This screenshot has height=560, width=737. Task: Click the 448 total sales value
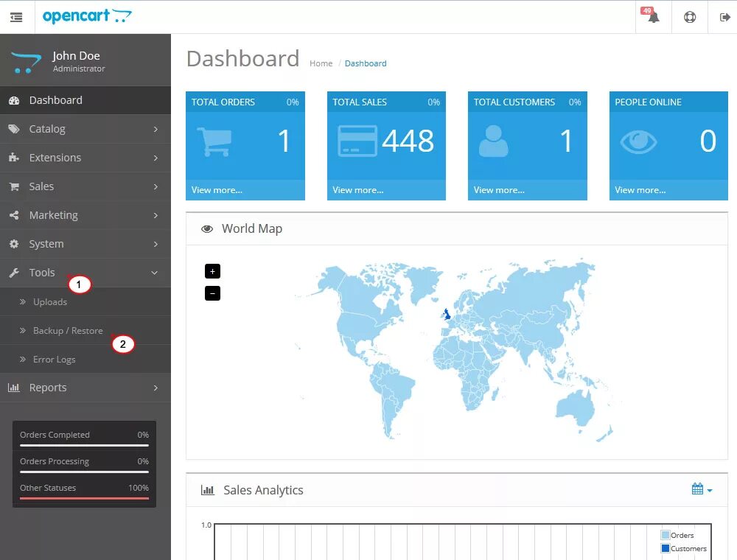coord(408,141)
